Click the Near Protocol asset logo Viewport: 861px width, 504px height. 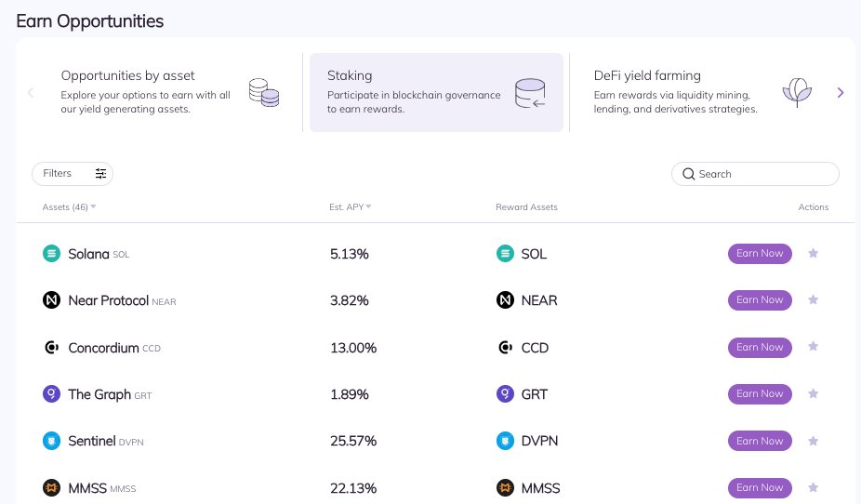52,300
